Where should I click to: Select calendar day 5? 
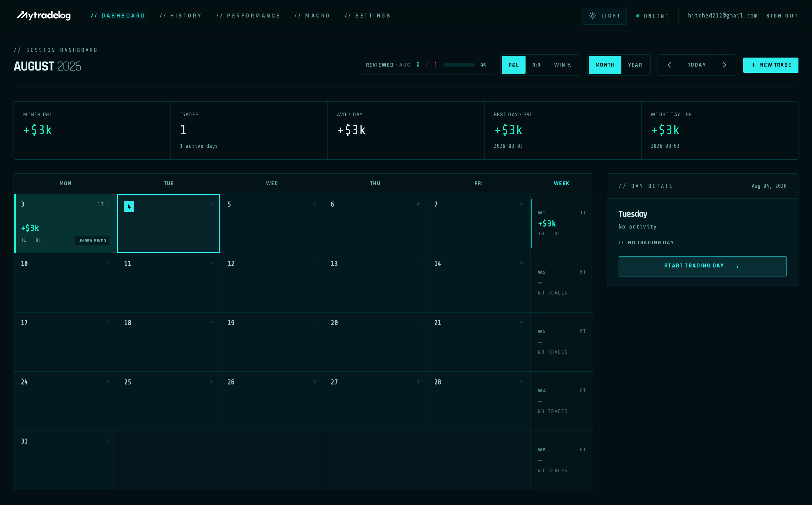click(272, 223)
